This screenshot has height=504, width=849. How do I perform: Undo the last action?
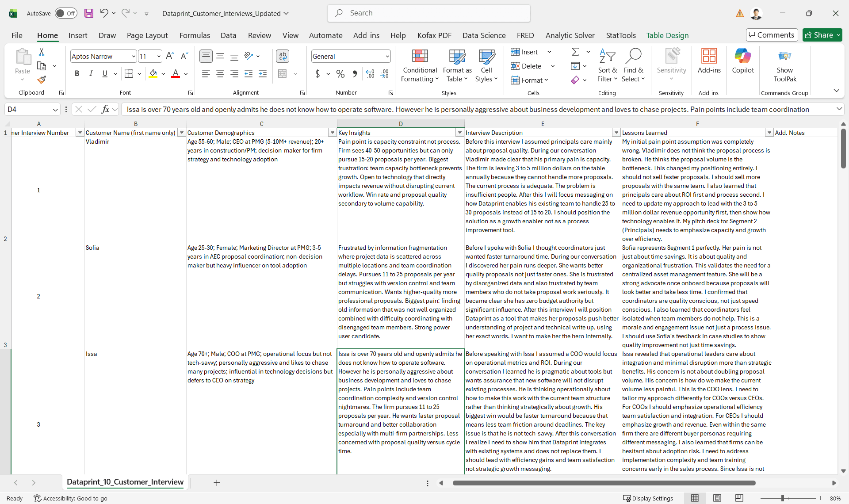[104, 13]
